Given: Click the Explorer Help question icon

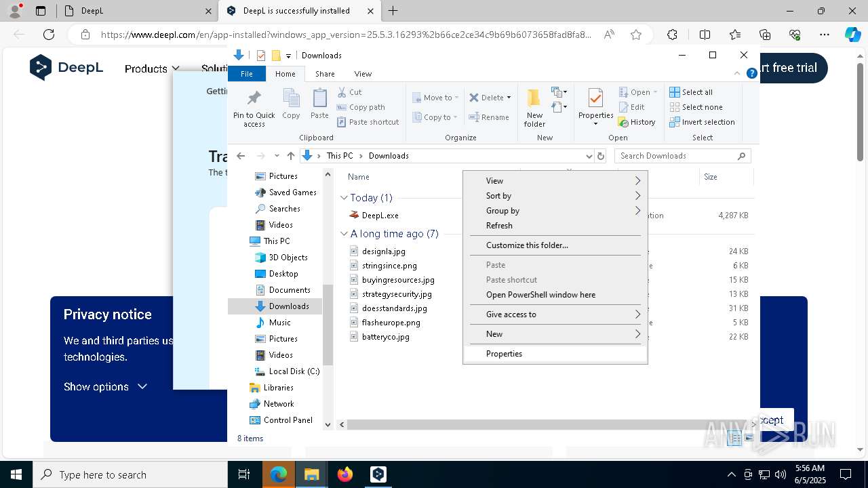Looking at the screenshot, I should [x=751, y=74].
